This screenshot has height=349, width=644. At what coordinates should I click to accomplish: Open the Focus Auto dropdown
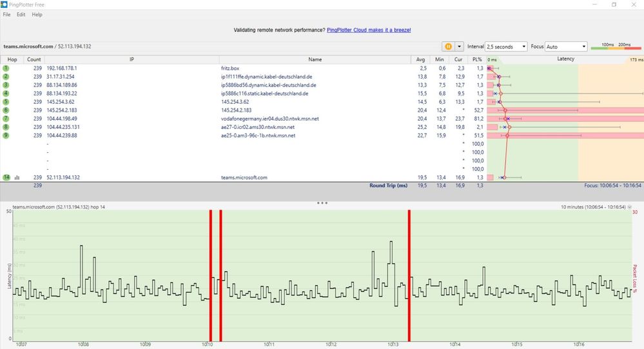(566, 46)
